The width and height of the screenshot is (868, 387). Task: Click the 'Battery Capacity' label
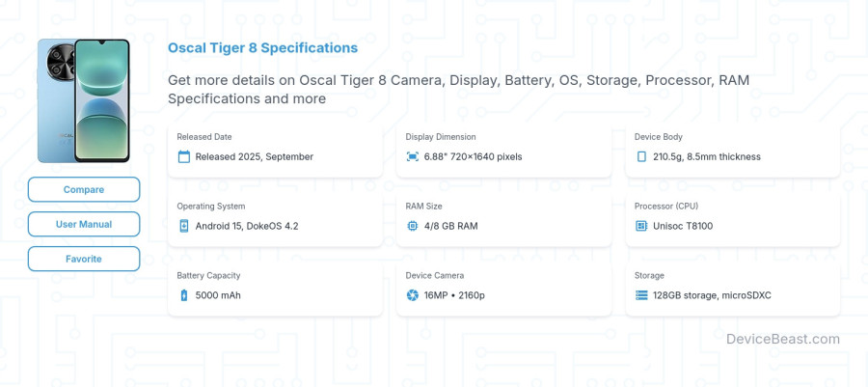pyautogui.click(x=208, y=275)
